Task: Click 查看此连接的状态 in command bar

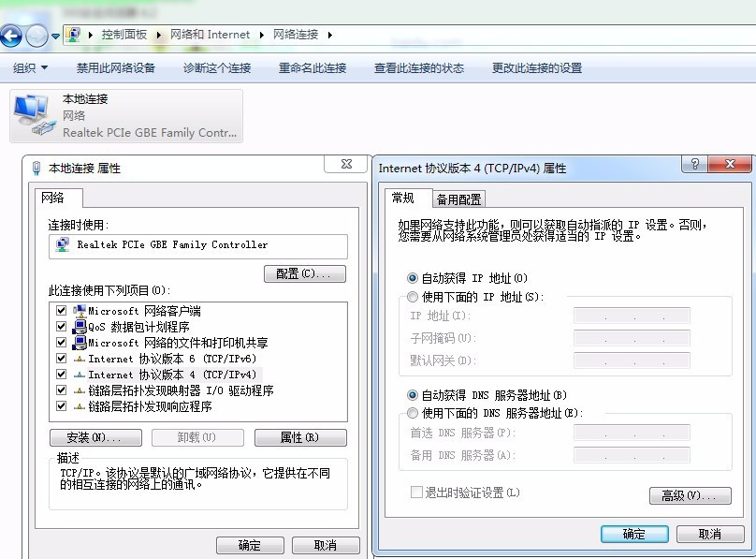Action: click(419, 68)
